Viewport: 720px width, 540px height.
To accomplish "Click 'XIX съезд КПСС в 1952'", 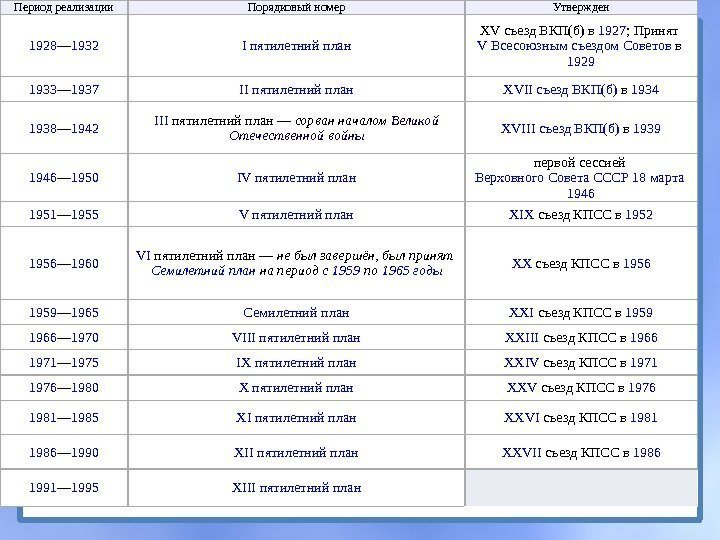I will pyautogui.click(x=581, y=214).
